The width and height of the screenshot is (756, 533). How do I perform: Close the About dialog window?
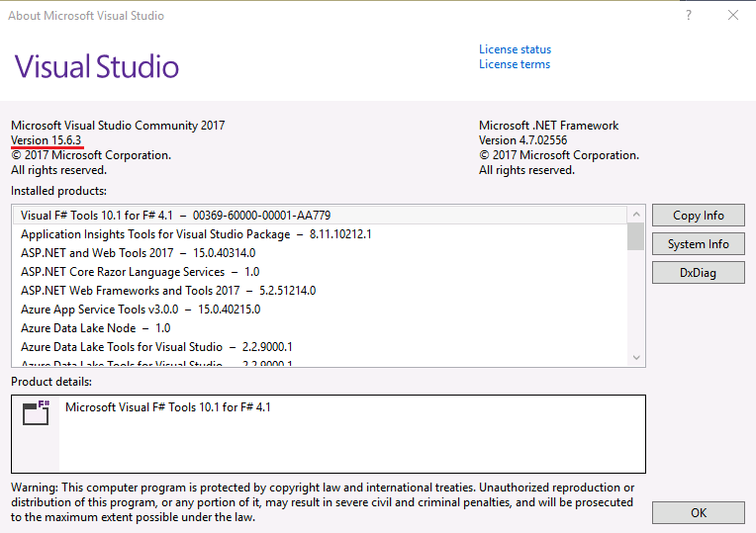point(733,15)
